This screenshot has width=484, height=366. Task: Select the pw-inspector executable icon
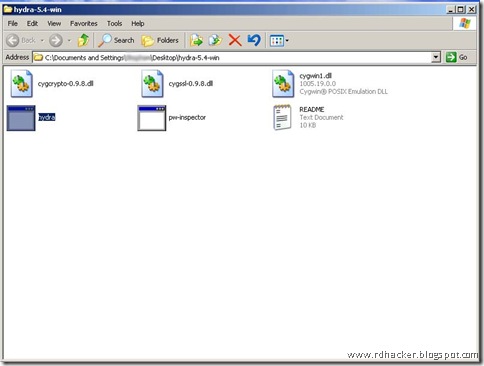152,118
